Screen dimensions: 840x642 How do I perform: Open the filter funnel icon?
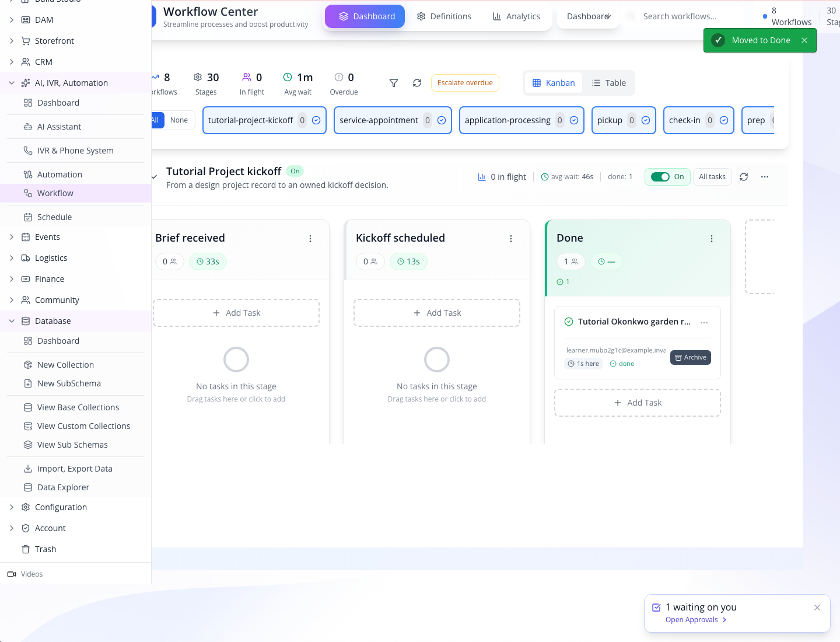pos(394,83)
